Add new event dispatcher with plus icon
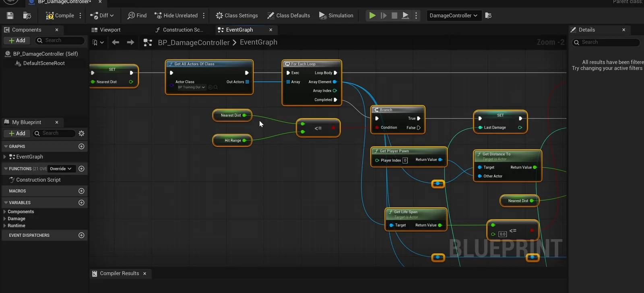 tap(81, 235)
